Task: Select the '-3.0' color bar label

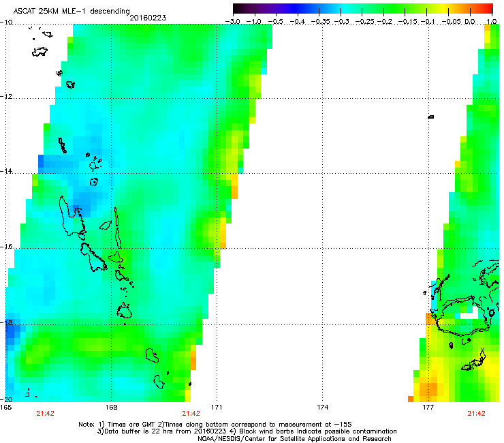Action: [x=233, y=22]
